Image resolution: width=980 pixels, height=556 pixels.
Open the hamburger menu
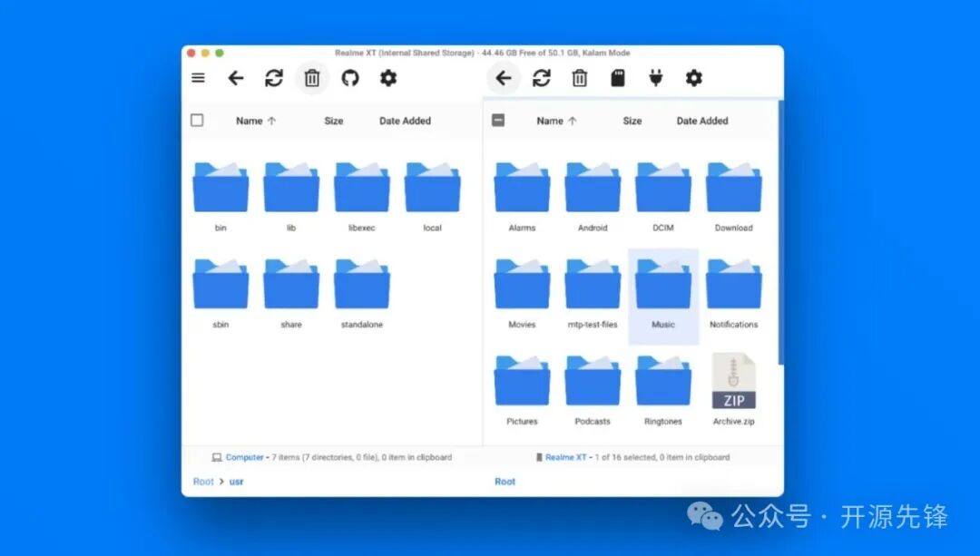[198, 78]
